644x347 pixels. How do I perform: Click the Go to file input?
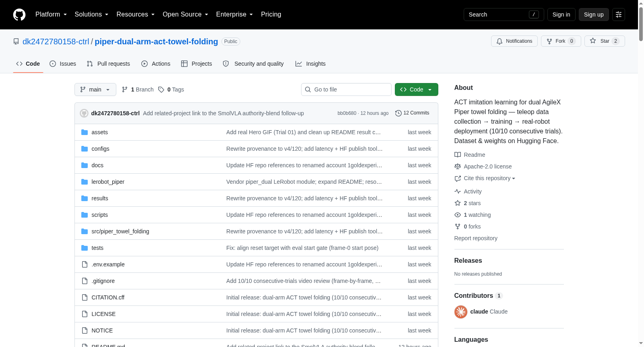346,89
